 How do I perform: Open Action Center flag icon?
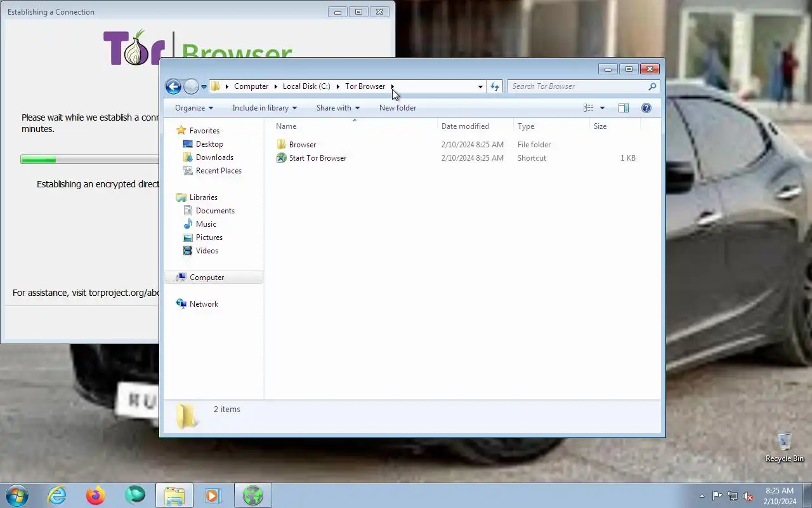pyautogui.click(x=717, y=496)
